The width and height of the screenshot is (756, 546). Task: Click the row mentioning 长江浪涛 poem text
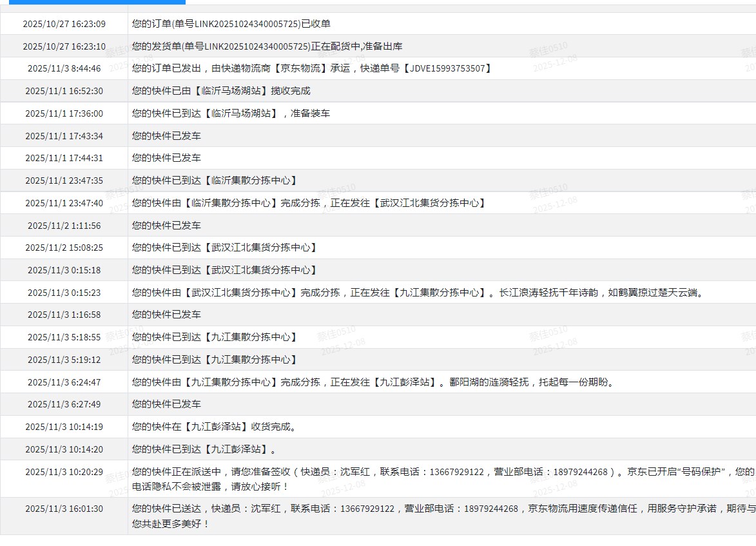[x=417, y=293]
